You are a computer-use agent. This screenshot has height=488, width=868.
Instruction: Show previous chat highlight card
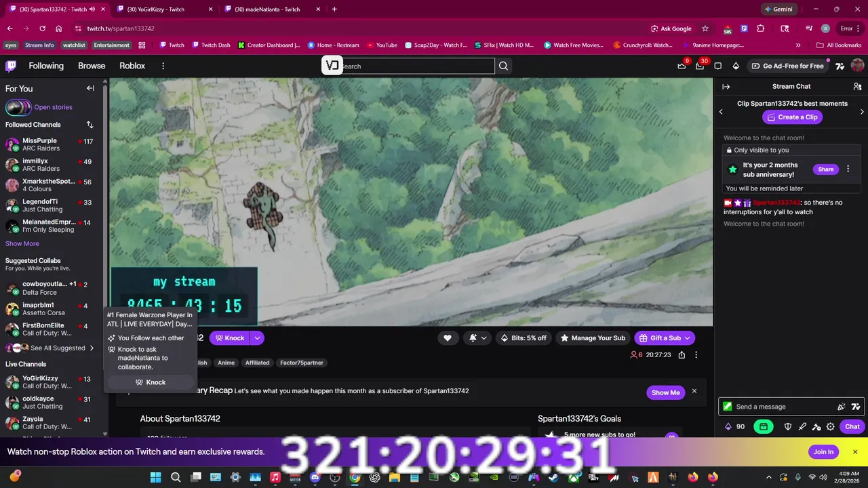[x=721, y=112]
